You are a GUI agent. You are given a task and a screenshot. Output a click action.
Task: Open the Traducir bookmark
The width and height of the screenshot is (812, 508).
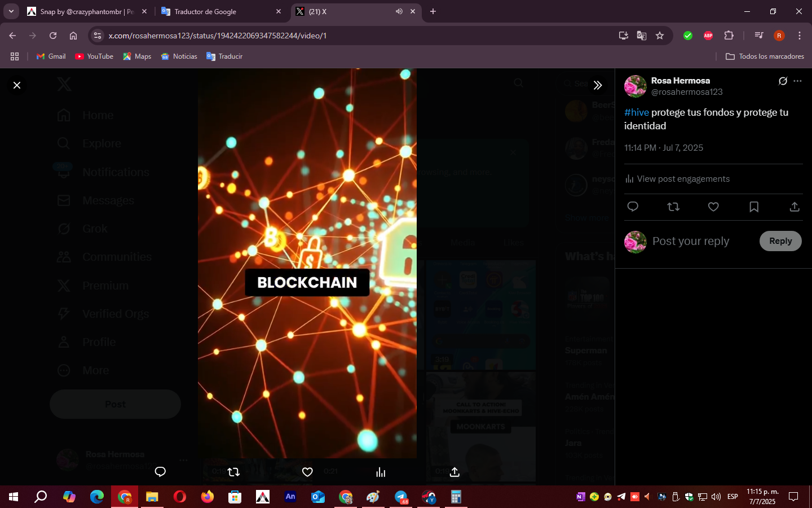[224, 56]
